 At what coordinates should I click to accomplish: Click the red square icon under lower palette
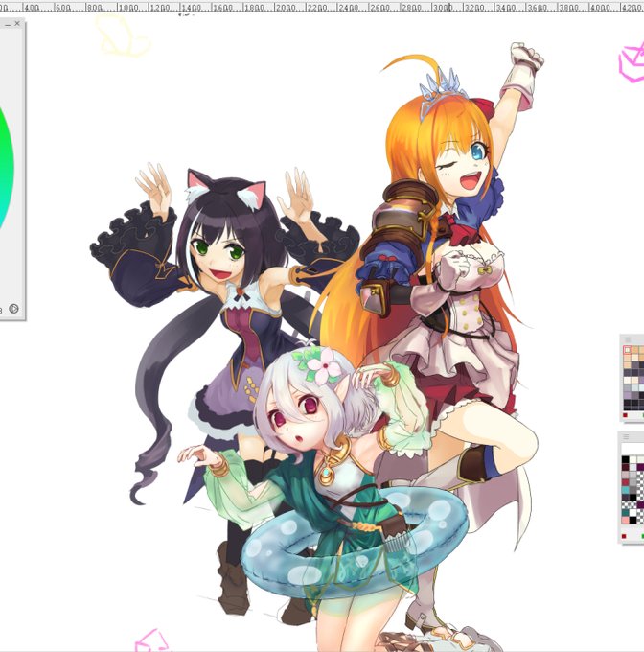click(624, 536)
